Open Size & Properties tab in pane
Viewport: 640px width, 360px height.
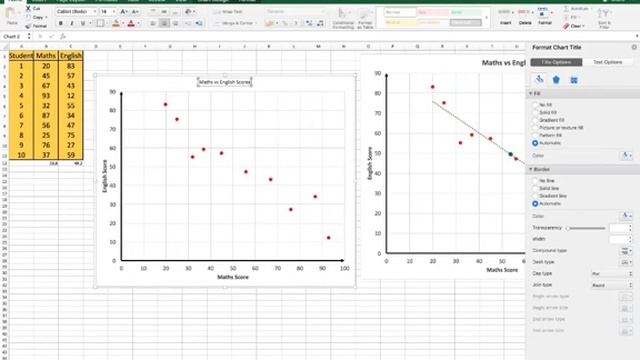tap(573, 80)
